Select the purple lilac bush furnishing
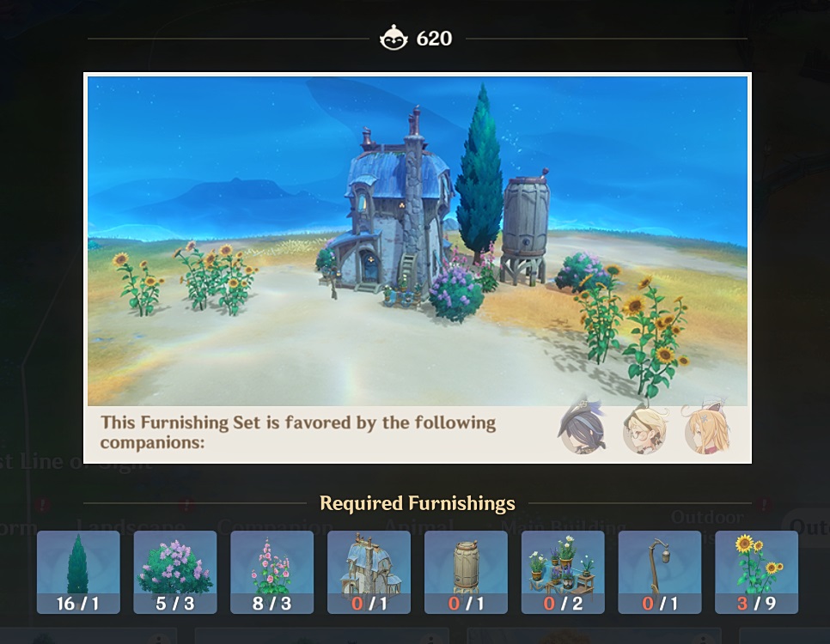 click(x=175, y=572)
